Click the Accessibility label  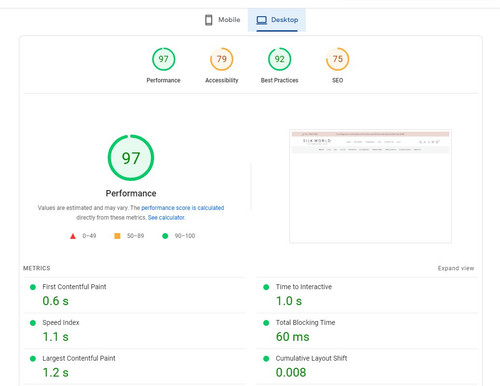(222, 80)
